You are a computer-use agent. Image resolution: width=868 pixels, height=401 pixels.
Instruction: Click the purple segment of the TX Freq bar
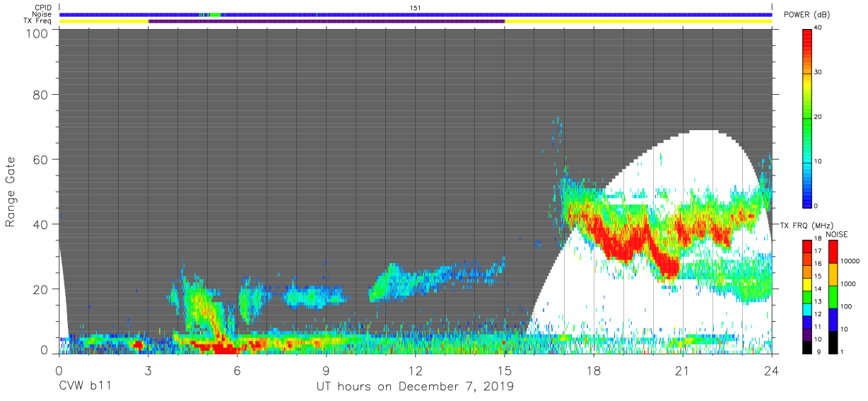click(327, 21)
